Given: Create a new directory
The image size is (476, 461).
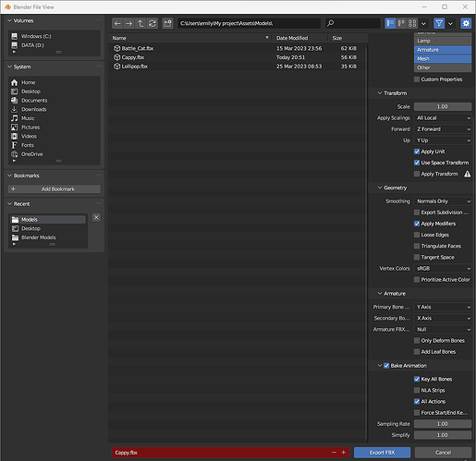Looking at the screenshot, I should (167, 23).
